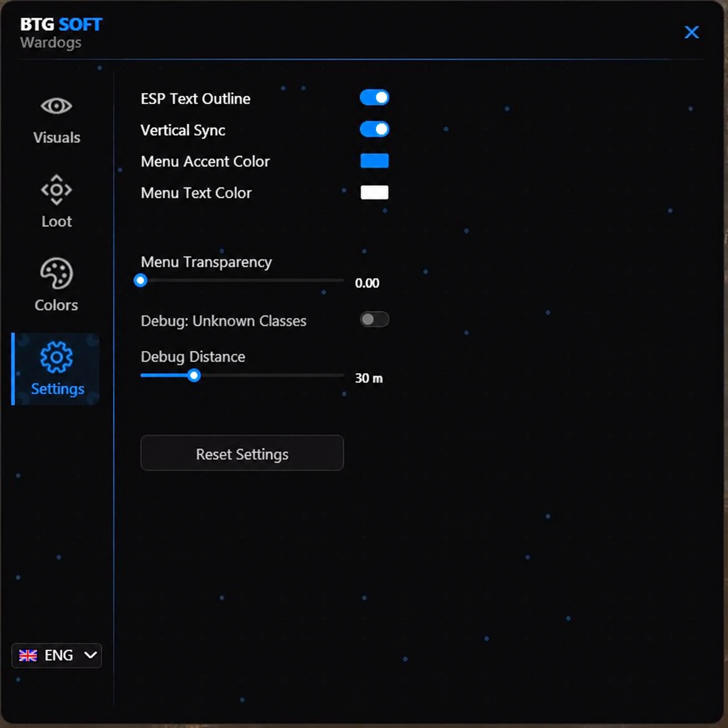
Task: Select the Loot crosshair icon
Action: [x=56, y=190]
